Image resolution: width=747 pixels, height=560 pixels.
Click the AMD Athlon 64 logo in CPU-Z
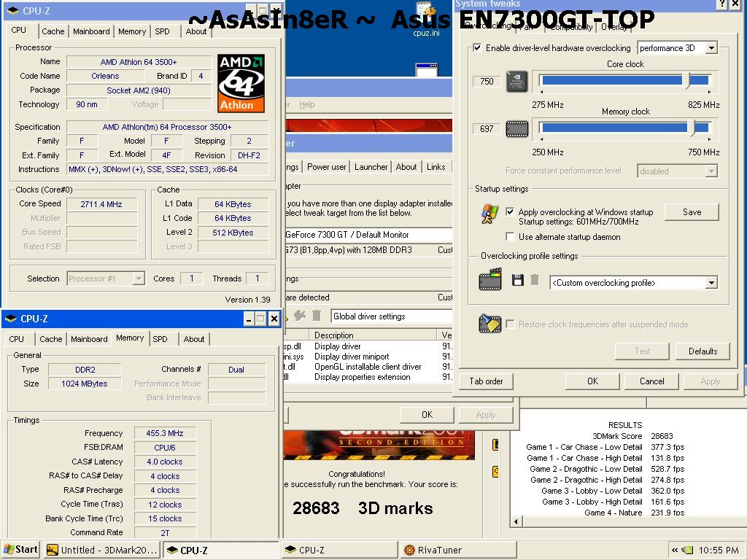[x=241, y=83]
